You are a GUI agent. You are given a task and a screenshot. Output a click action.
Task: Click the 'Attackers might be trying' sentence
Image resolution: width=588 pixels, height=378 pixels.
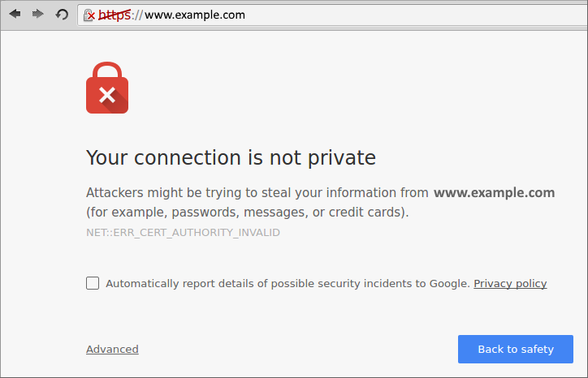(257, 193)
